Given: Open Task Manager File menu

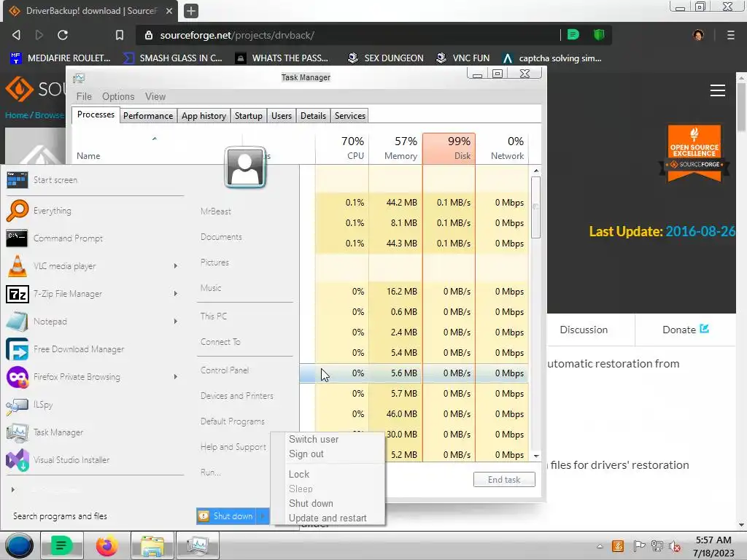Looking at the screenshot, I should coord(84,96).
